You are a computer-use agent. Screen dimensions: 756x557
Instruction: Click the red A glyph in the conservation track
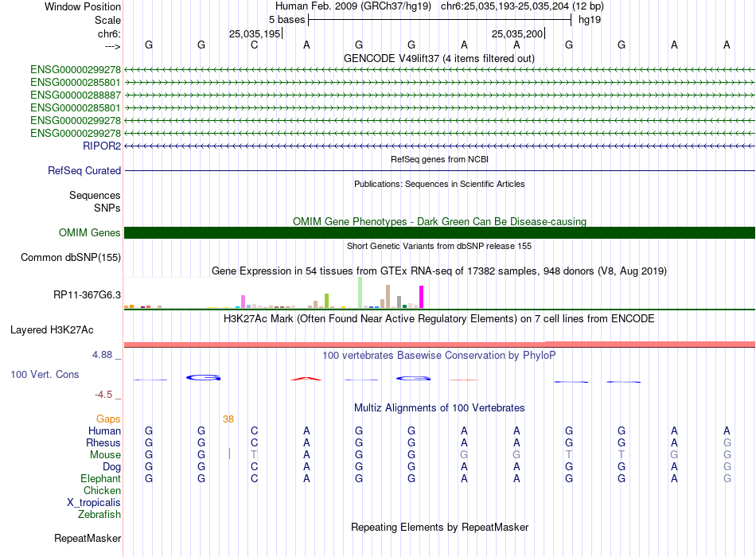pyautogui.click(x=306, y=379)
